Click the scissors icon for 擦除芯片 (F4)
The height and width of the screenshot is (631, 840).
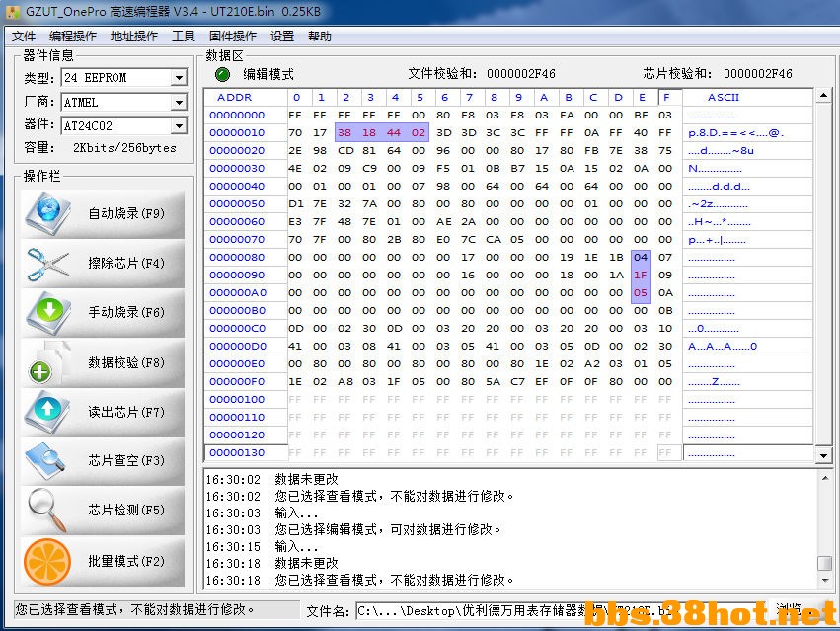(x=47, y=264)
